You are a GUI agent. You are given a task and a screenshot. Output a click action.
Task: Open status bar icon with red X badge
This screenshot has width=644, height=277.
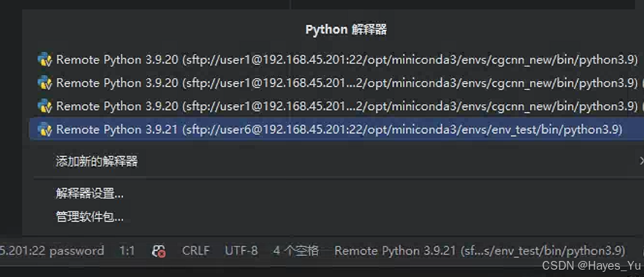159,251
